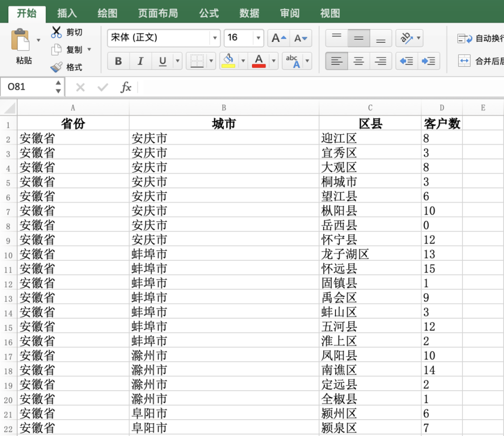Image resolution: width=504 pixels, height=436 pixels.
Task: Click the fx insert function icon
Action: tap(126, 87)
